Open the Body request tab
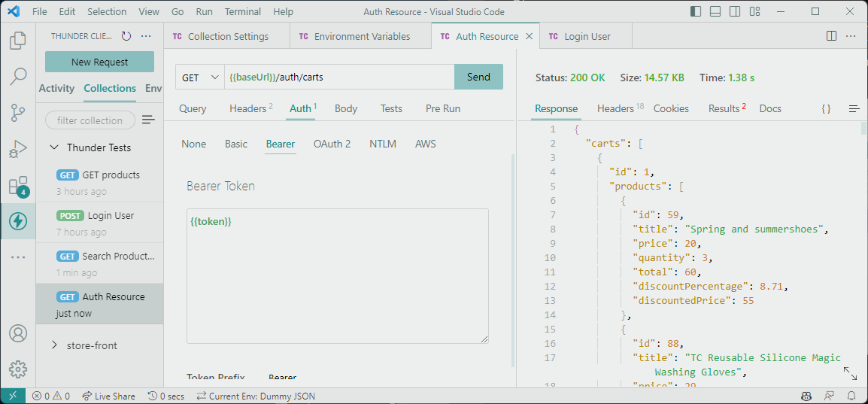 click(x=346, y=109)
